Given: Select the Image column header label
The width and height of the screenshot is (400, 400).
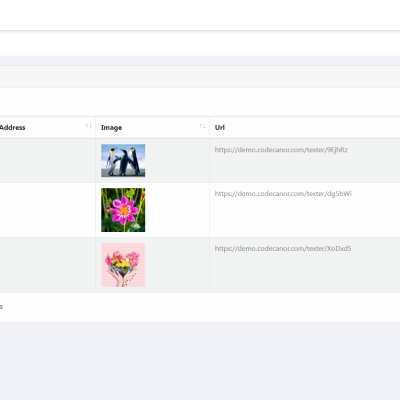Looking at the screenshot, I should [x=111, y=128].
